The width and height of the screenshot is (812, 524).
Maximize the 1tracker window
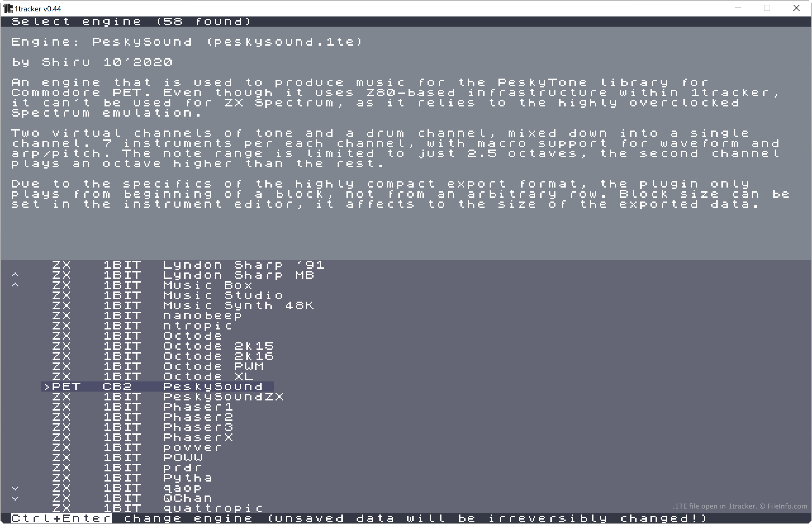point(767,8)
